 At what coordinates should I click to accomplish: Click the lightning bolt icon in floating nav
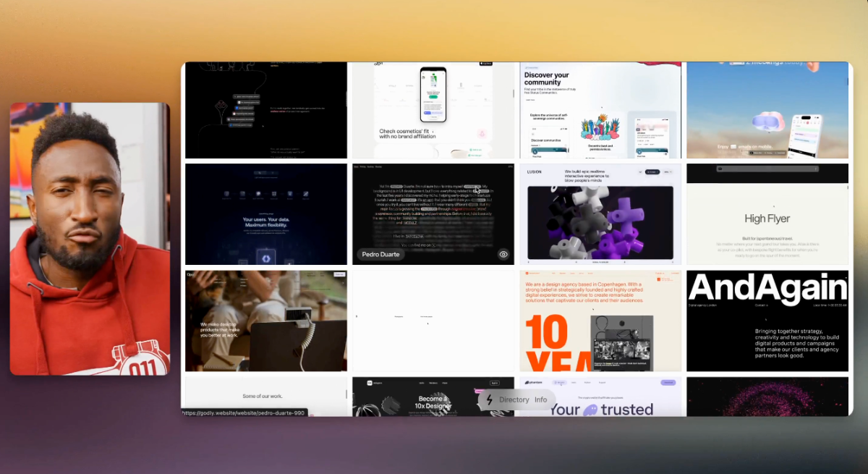490,399
